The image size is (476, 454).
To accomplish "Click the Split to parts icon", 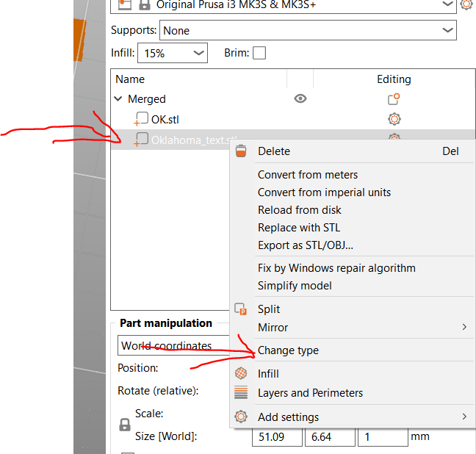I will point(241,309).
